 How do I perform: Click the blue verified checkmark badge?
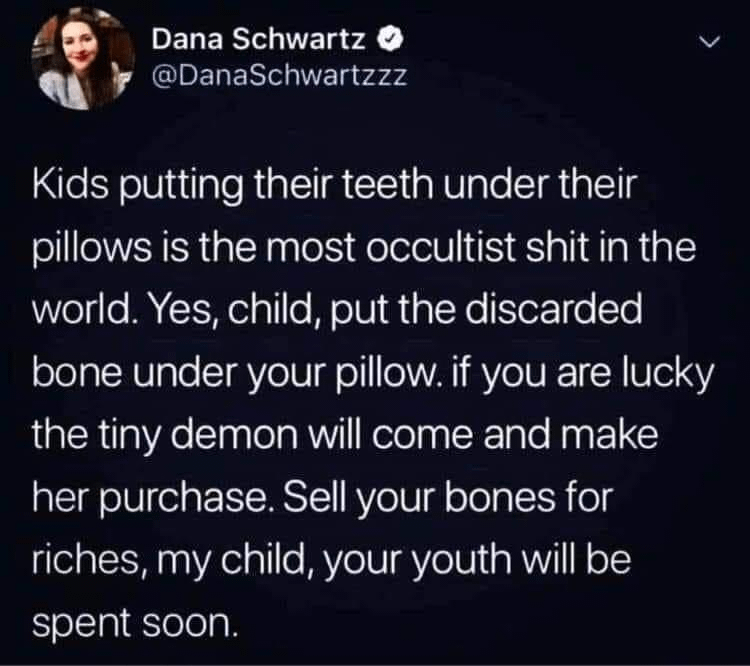click(392, 39)
